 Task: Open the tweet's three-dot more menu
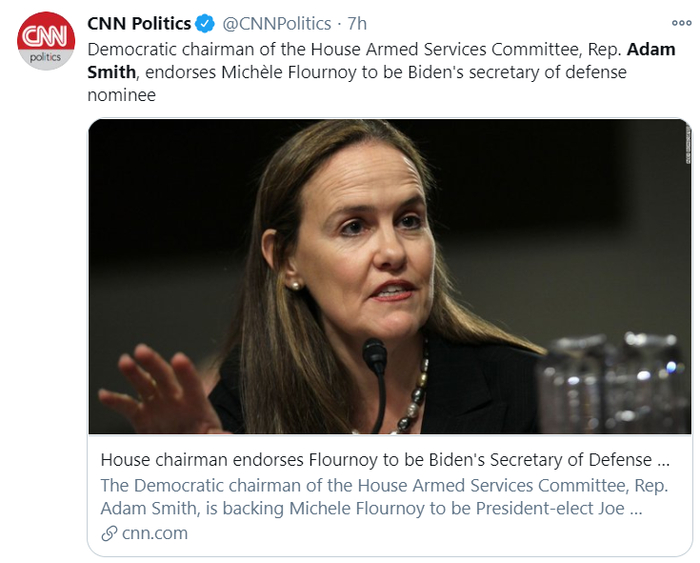click(680, 23)
